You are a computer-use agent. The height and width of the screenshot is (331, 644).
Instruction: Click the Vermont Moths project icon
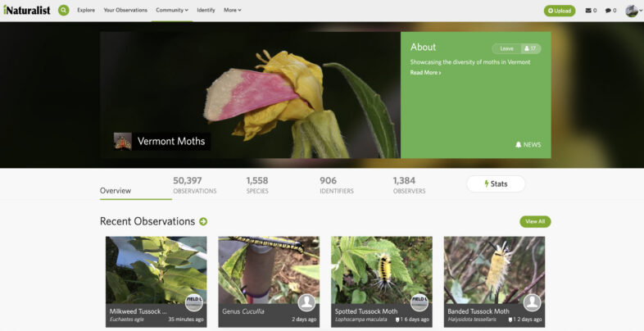[x=122, y=141]
